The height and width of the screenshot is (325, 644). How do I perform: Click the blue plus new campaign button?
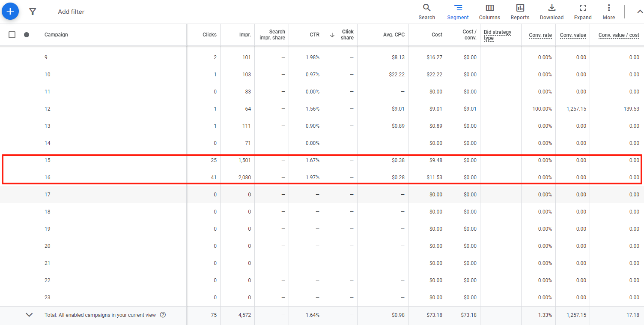pyautogui.click(x=10, y=11)
